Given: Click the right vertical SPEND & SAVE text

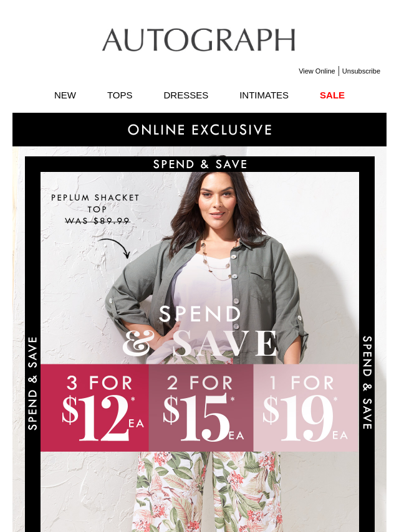Looking at the screenshot, I should [x=367, y=382].
